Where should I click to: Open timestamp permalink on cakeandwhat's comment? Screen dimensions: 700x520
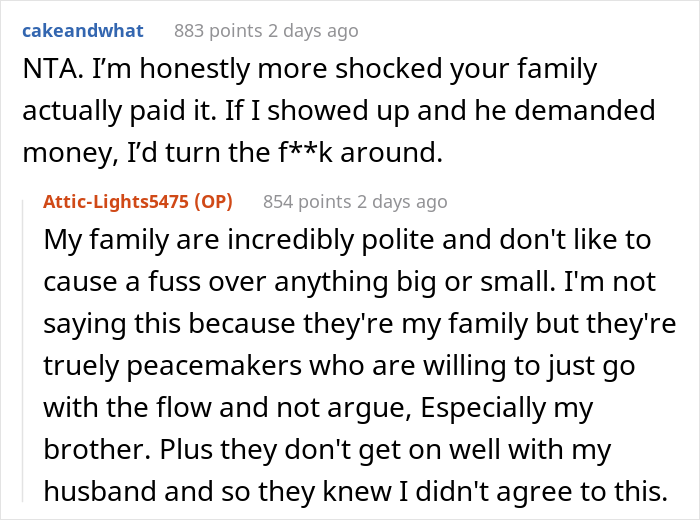click(x=315, y=31)
